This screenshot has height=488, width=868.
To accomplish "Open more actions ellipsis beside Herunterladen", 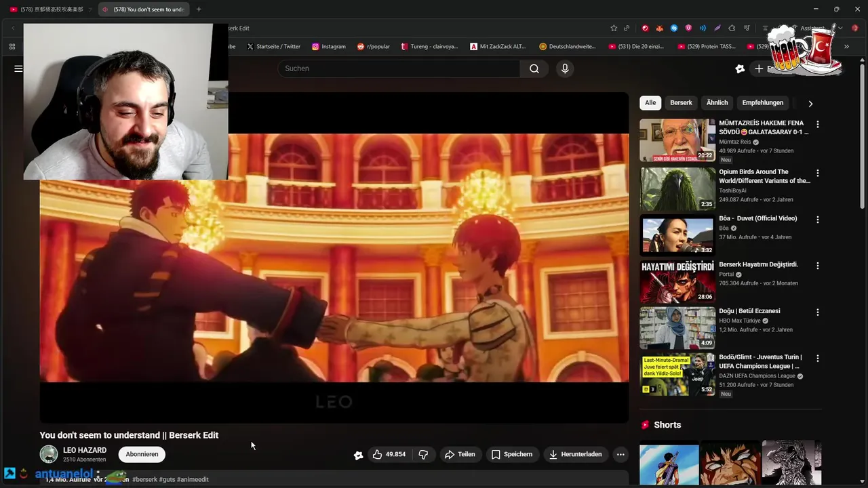I will (620, 454).
